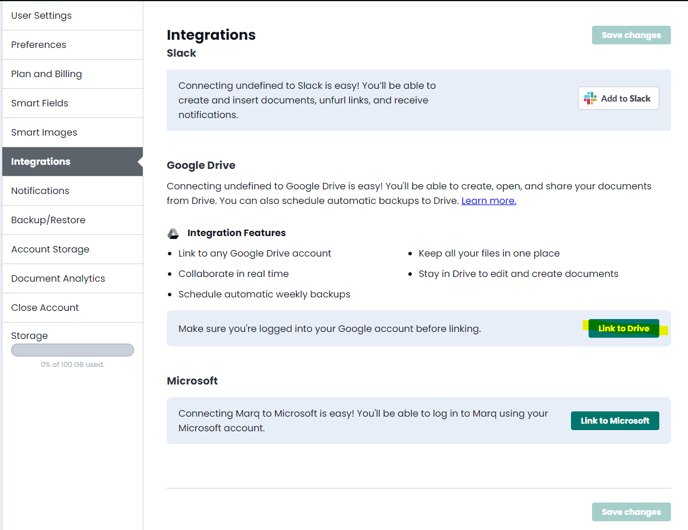Viewport: 688px width, 530px height.
Task: Click the Microsoft section heading
Action: point(192,381)
